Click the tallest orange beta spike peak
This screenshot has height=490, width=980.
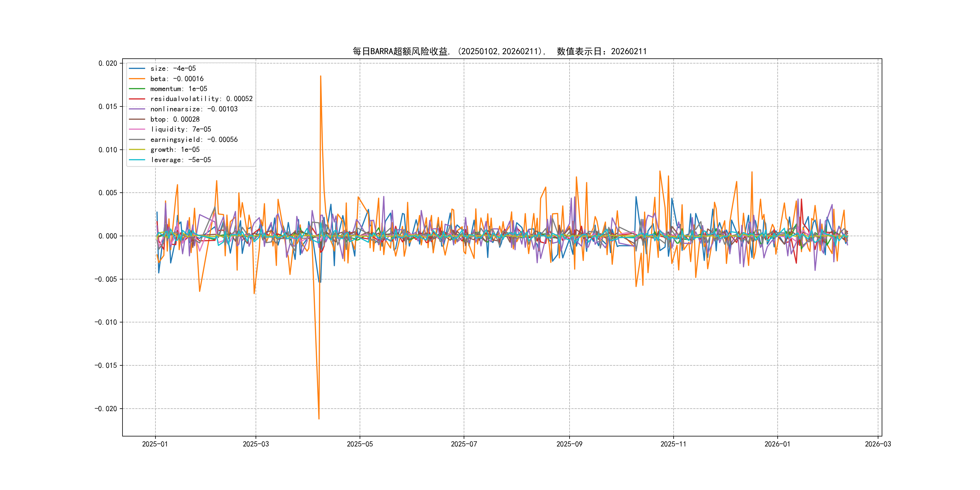[x=321, y=76]
